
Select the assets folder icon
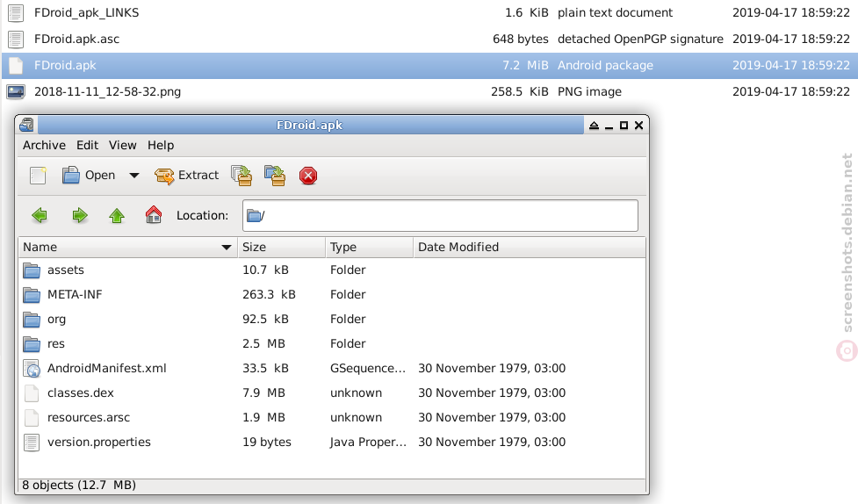pos(32,270)
